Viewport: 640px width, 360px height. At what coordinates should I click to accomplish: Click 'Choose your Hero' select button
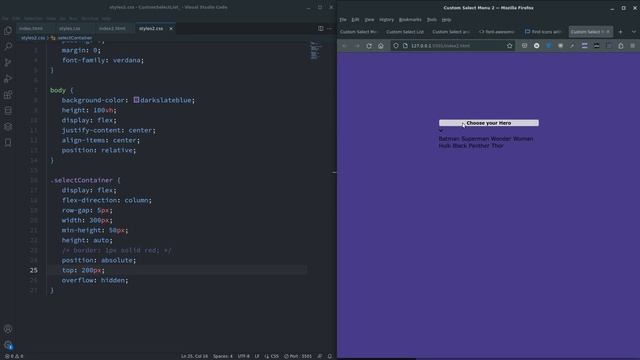coord(489,123)
